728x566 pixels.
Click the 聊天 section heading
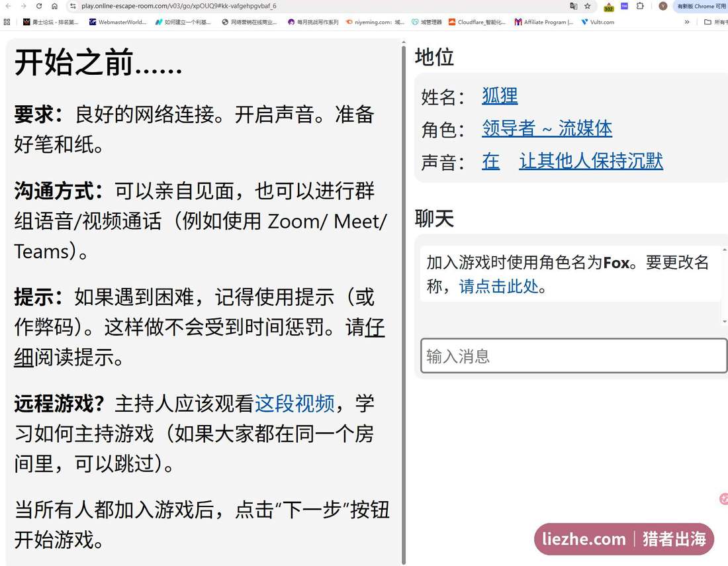[x=434, y=218]
